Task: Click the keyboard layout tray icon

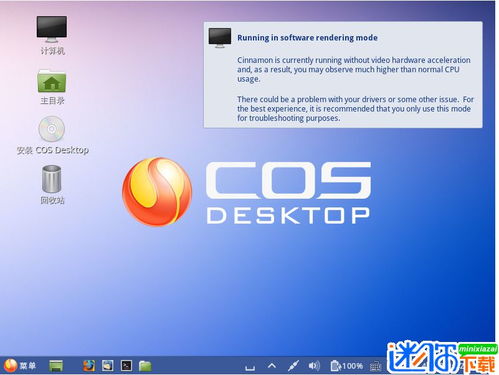Action: point(376,366)
